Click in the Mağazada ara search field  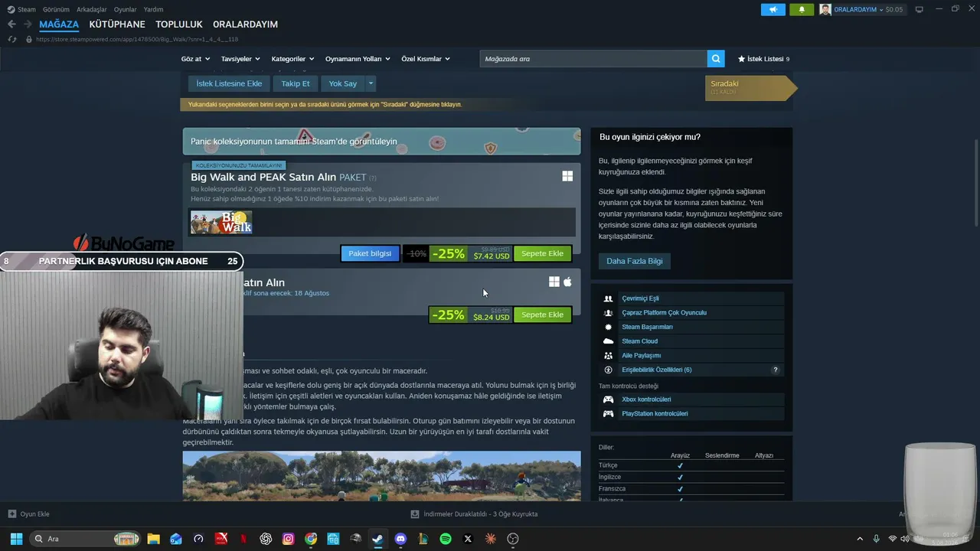coord(593,59)
